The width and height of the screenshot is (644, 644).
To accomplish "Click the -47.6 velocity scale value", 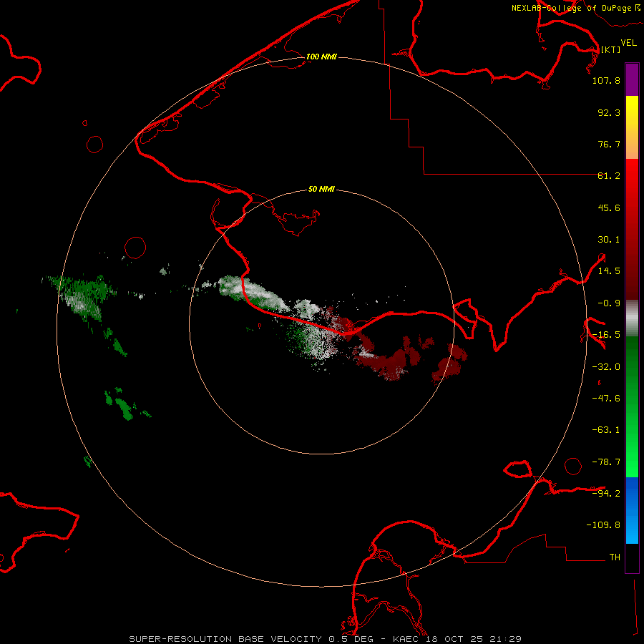I will click(x=606, y=399).
